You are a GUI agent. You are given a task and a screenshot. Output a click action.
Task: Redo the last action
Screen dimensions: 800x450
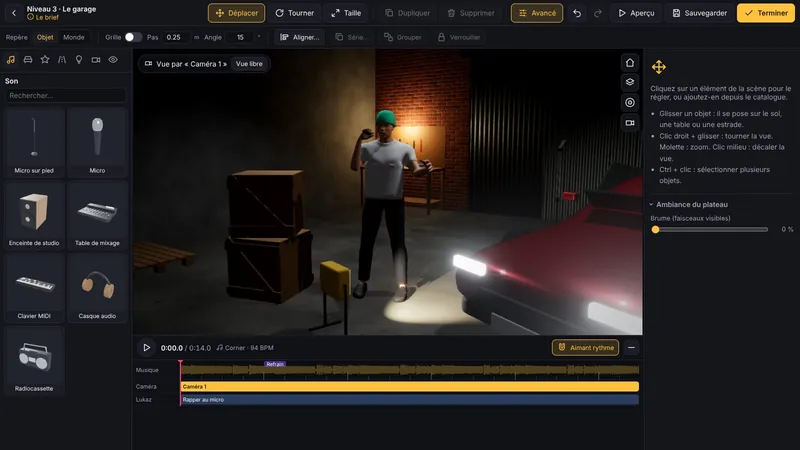click(x=597, y=13)
